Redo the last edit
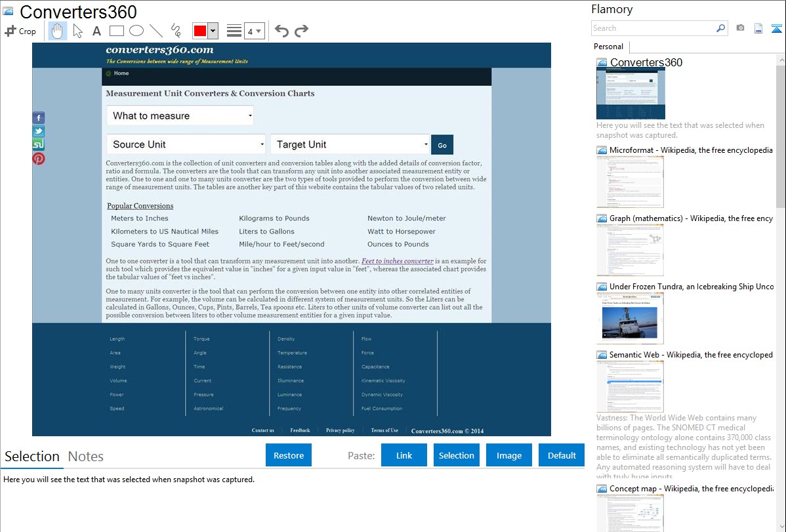The width and height of the screenshot is (786, 532). 301,31
